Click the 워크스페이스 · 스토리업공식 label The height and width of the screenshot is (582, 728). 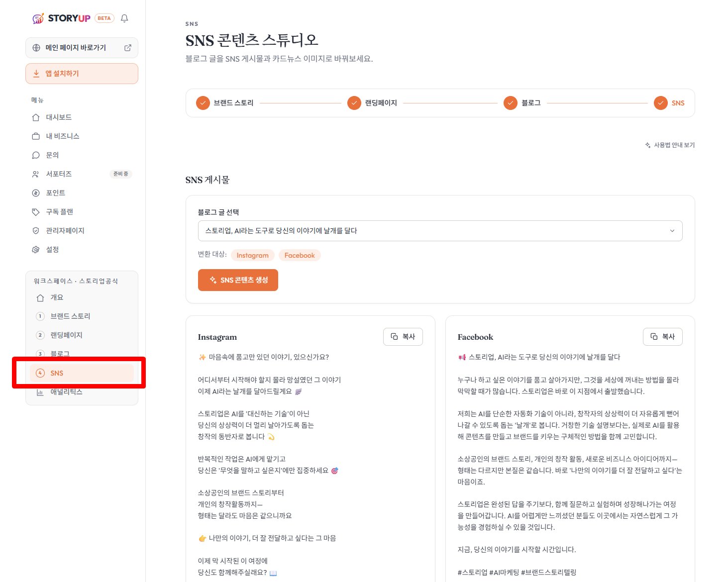point(76,281)
